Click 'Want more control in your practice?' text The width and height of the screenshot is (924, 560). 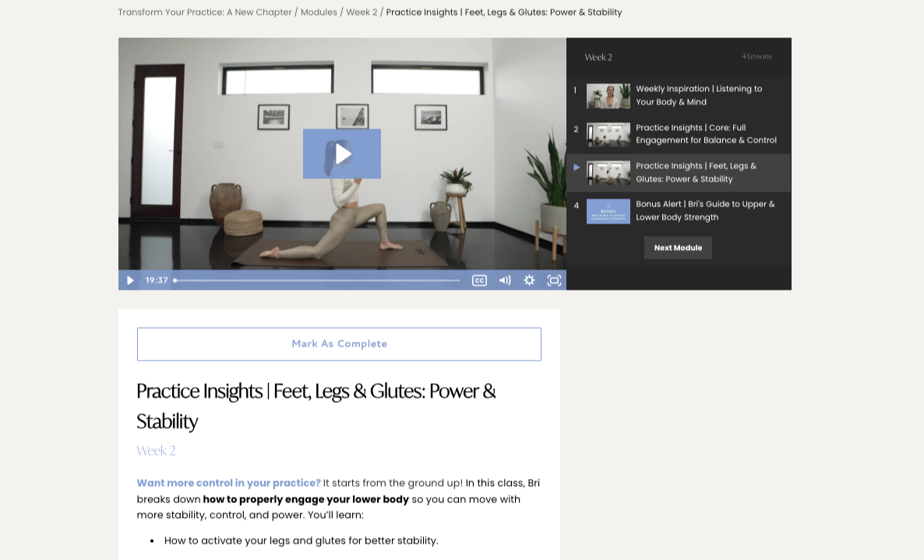tap(228, 483)
